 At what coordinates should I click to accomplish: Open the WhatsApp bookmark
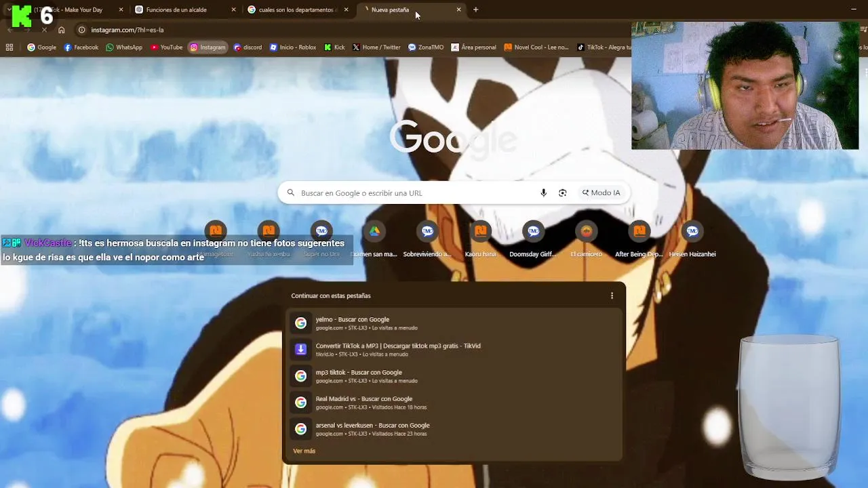124,47
